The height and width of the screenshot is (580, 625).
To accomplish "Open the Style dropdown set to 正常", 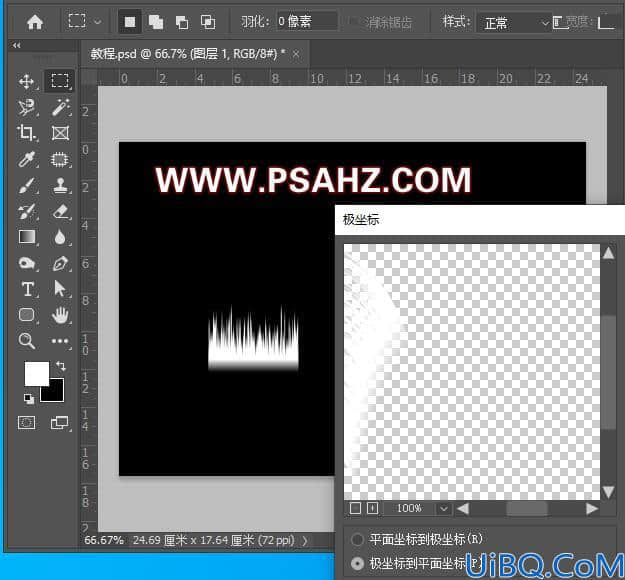I will coord(514,23).
